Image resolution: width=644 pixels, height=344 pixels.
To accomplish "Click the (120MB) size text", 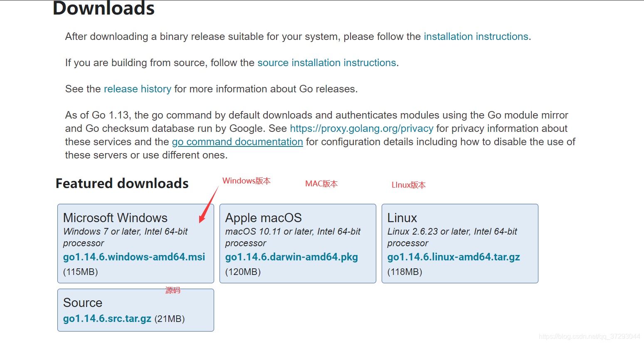I will coord(243,272).
